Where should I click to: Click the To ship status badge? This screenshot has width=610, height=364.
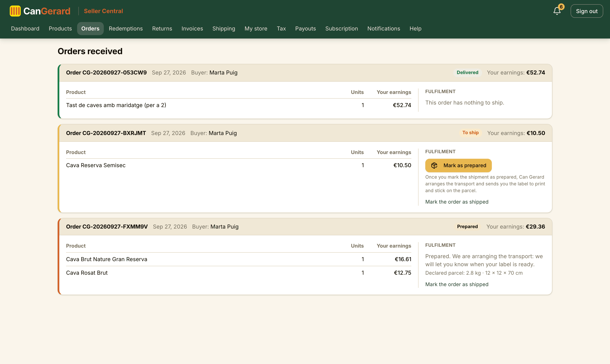click(470, 133)
